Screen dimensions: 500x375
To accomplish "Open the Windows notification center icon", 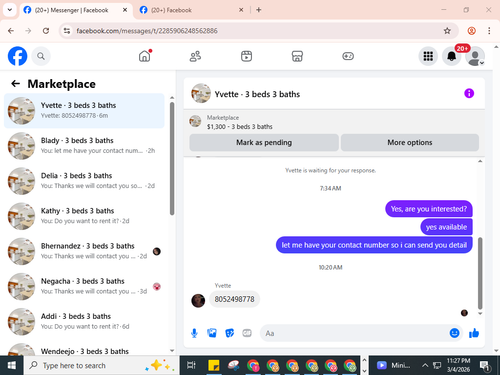I will click(x=485, y=366).
